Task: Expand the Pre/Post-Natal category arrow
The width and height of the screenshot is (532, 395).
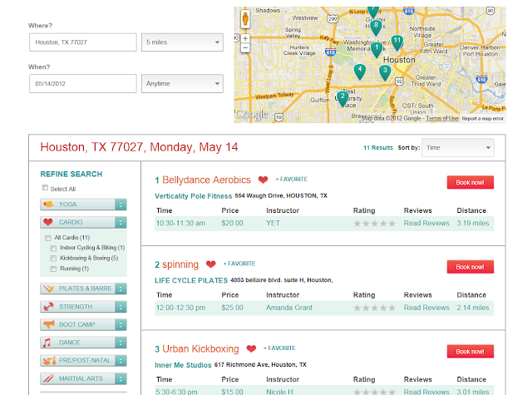Action: point(121,360)
